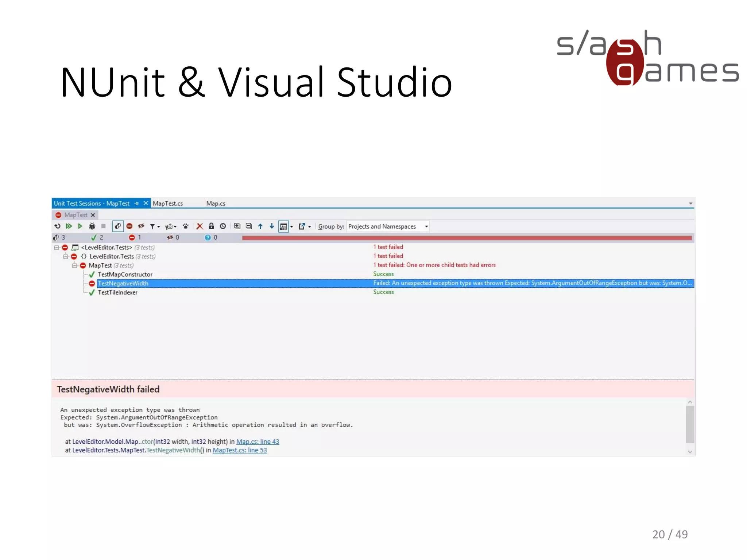Screen dimensions: 747x560
Task: Toggle the ignored tests filter button
Action: pos(141,226)
